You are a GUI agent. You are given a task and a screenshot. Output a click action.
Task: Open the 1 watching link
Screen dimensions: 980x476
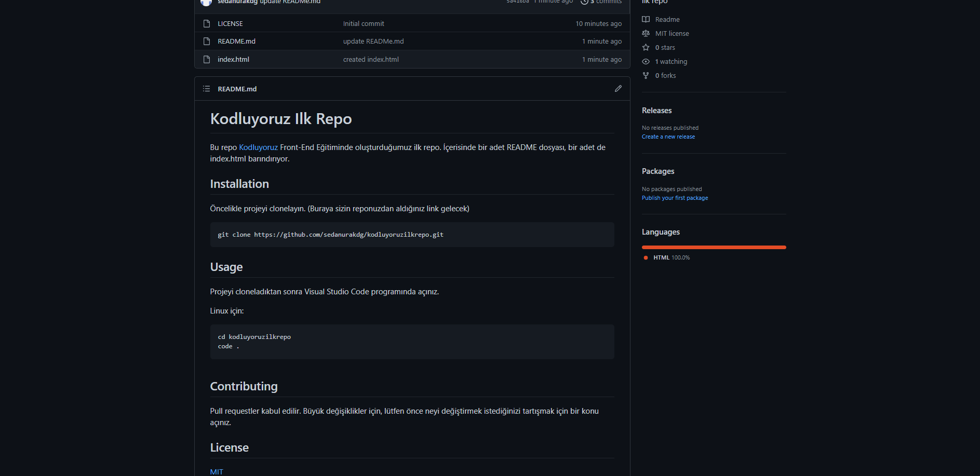[671, 62]
